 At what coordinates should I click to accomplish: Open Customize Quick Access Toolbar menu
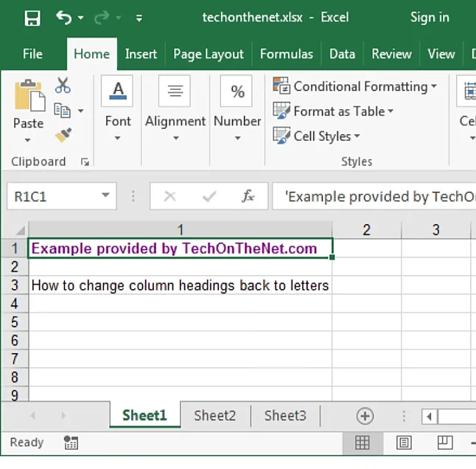click(x=139, y=18)
